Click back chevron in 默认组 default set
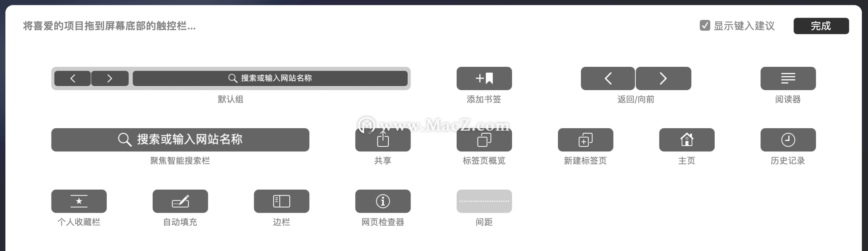Screen dimensions: 868x251 click(72, 78)
